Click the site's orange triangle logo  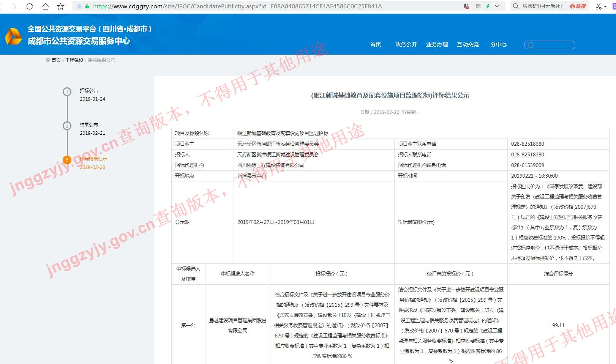click(13, 36)
